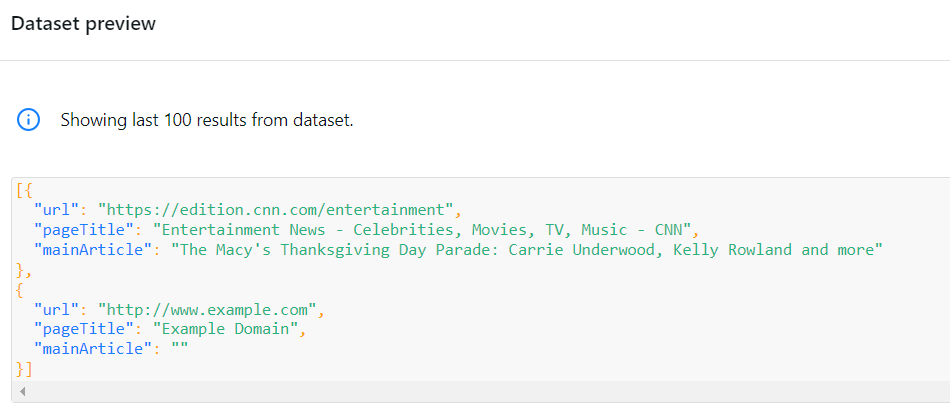The image size is (950, 415).
Task: Click the first "mainArticle" key
Action: click(91, 250)
